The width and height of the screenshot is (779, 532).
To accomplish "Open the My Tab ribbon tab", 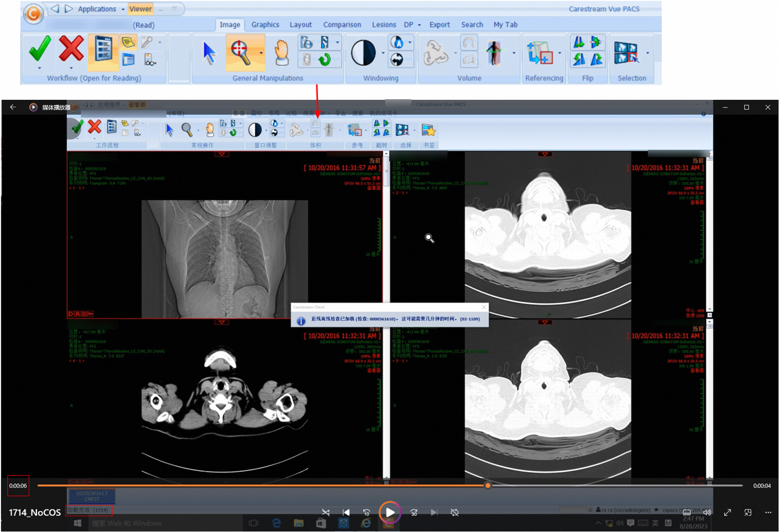I will (506, 25).
